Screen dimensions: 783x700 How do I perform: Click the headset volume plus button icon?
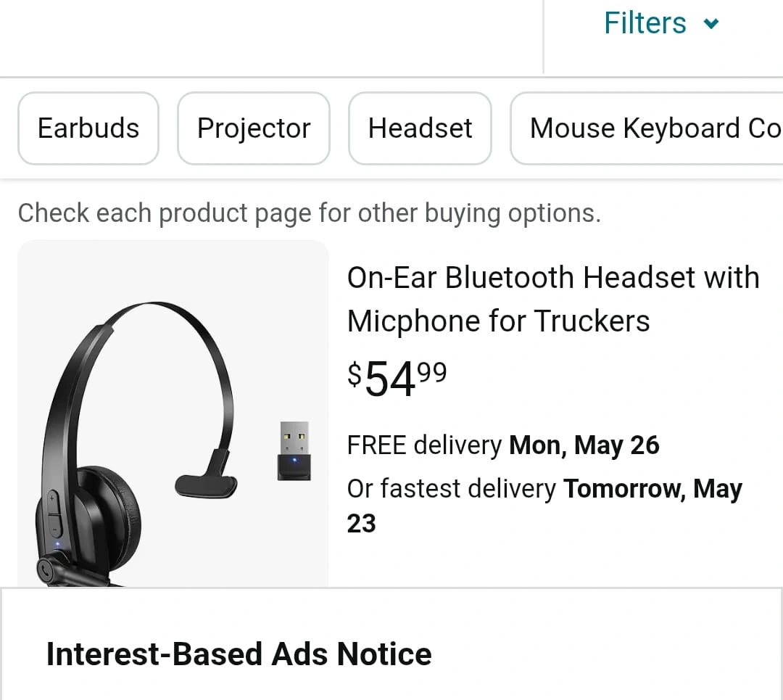point(51,498)
